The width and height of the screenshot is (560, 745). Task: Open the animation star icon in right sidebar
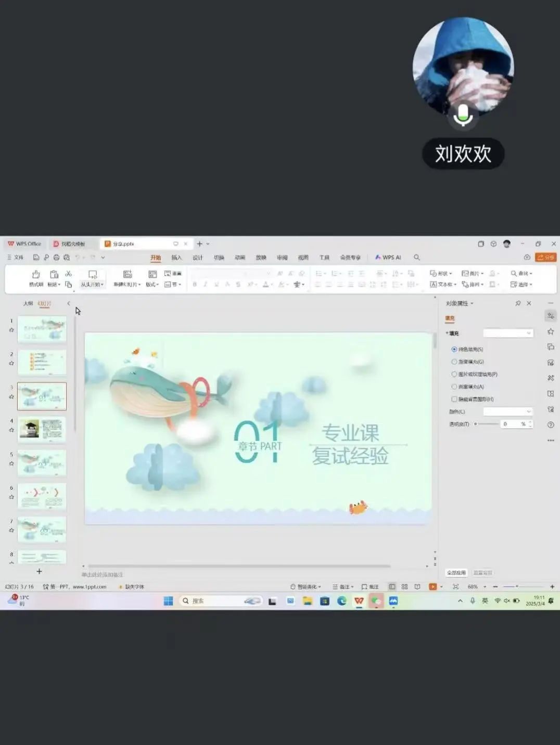(x=551, y=331)
